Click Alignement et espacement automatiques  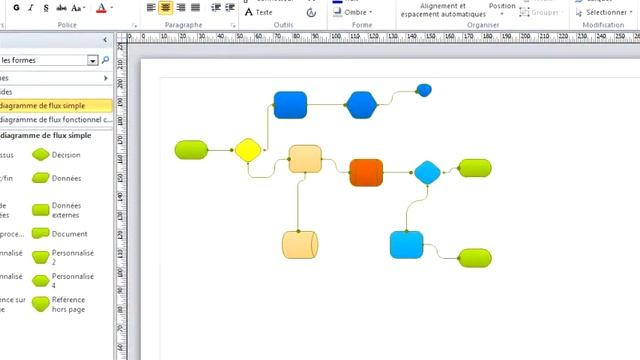point(443,10)
